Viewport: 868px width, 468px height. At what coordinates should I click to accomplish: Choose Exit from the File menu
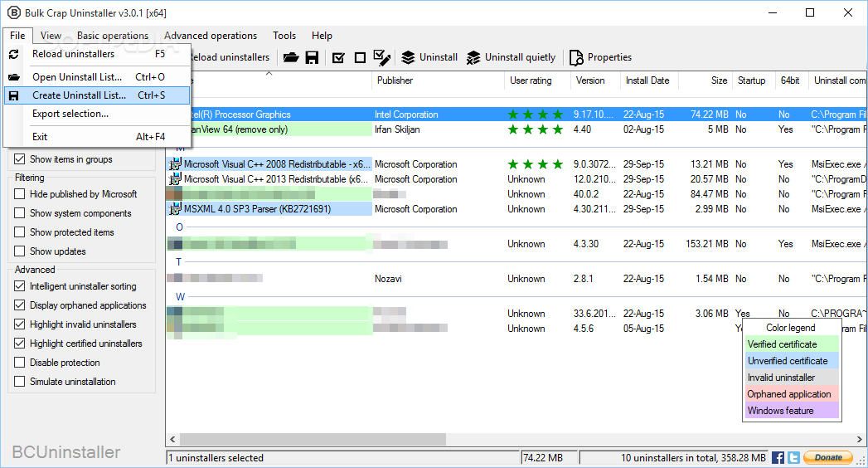97,137
